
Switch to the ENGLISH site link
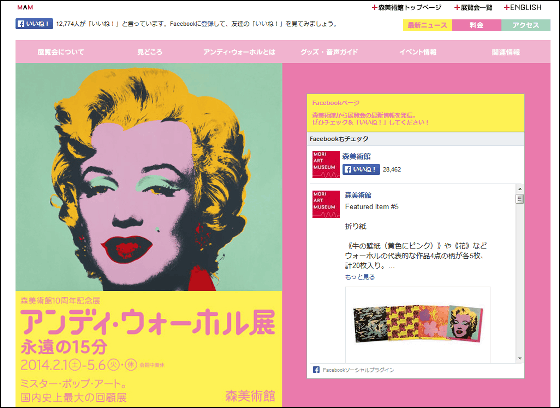click(522, 8)
